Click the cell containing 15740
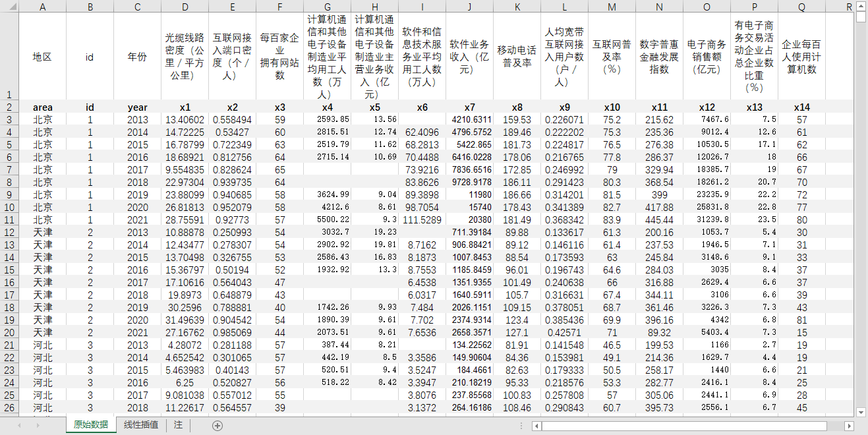868x435 pixels. [470, 207]
